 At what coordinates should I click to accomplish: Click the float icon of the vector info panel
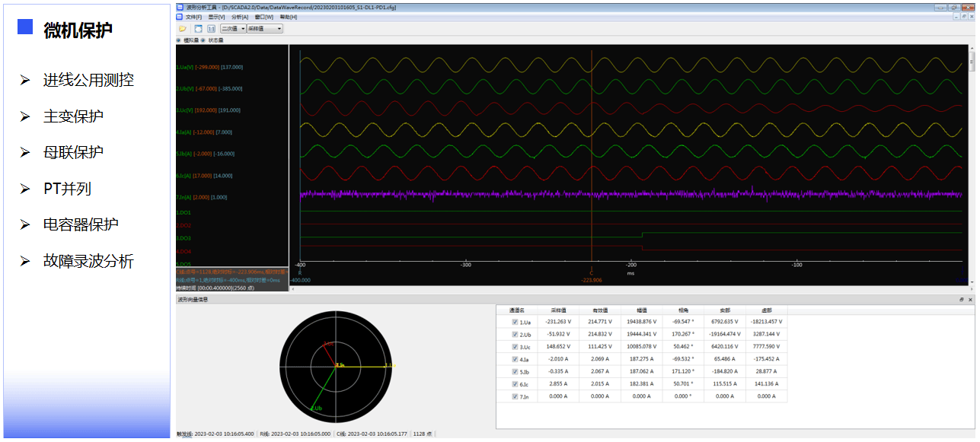click(x=962, y=300)
